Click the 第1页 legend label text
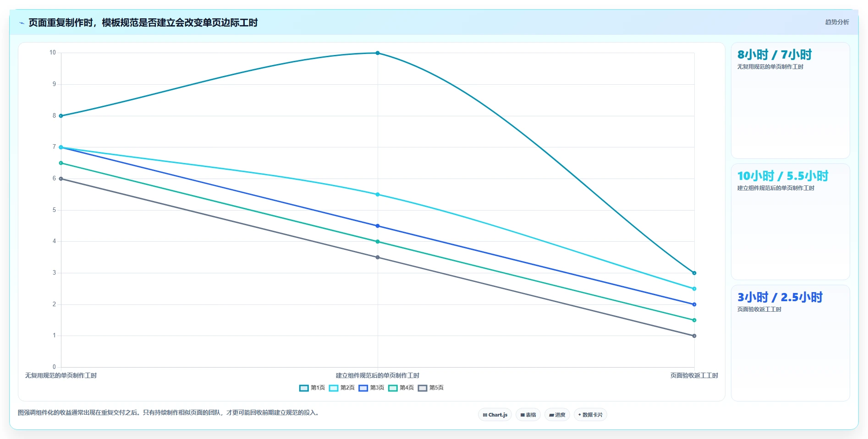The width and height of the screenshot is (868, 439). click(318, 388)
